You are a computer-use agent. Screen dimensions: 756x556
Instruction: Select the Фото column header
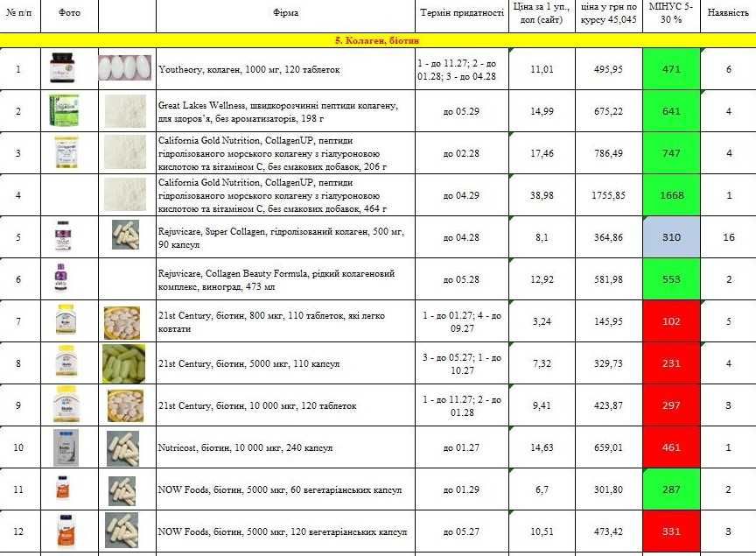[x=69, y=13]
